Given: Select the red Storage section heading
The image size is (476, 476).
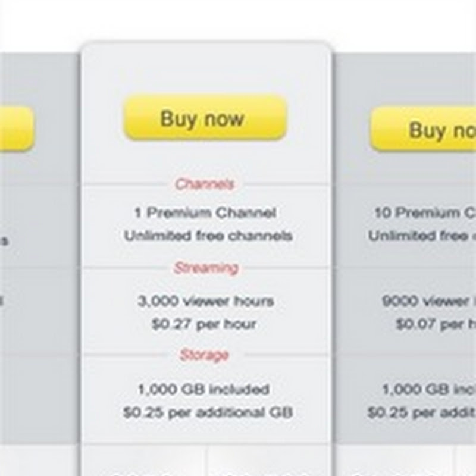Looking at the screenshot, I should coord(204,355).
